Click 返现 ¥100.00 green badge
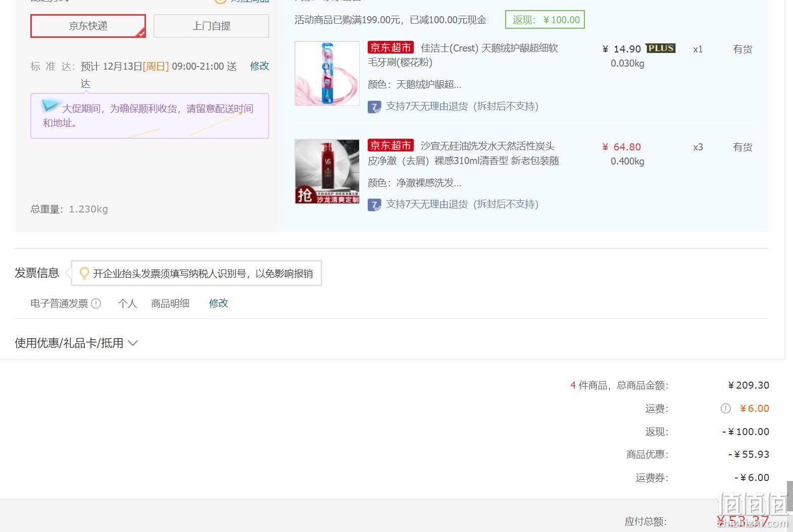Viewport: 793px width, 532px height. pyautogui.click(x=545, y=20)
